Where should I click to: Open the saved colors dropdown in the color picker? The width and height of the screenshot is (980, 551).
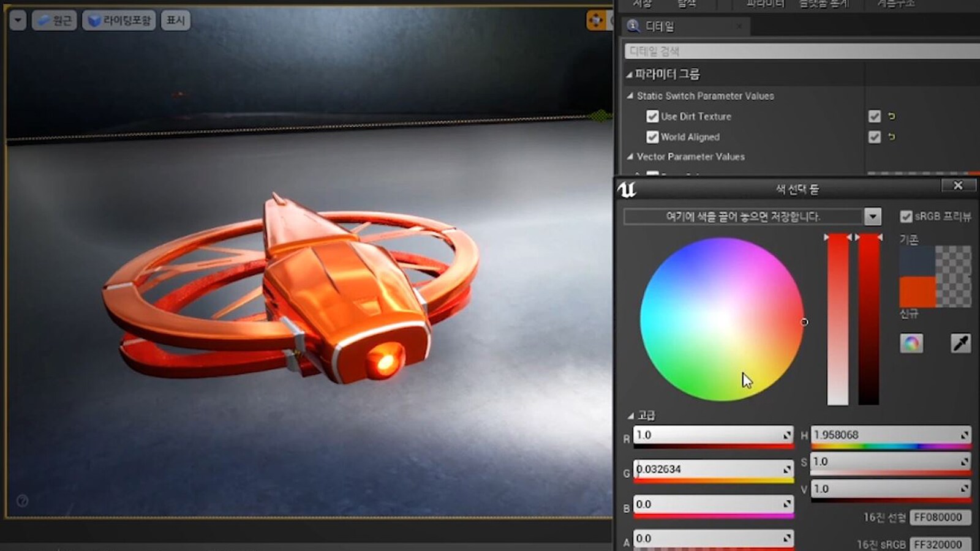coord(872,216)
